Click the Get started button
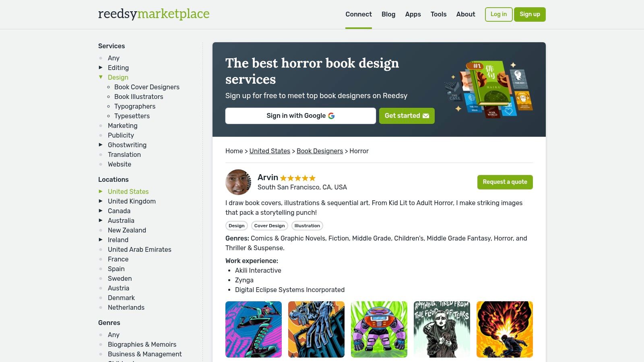 pos(407,115)
